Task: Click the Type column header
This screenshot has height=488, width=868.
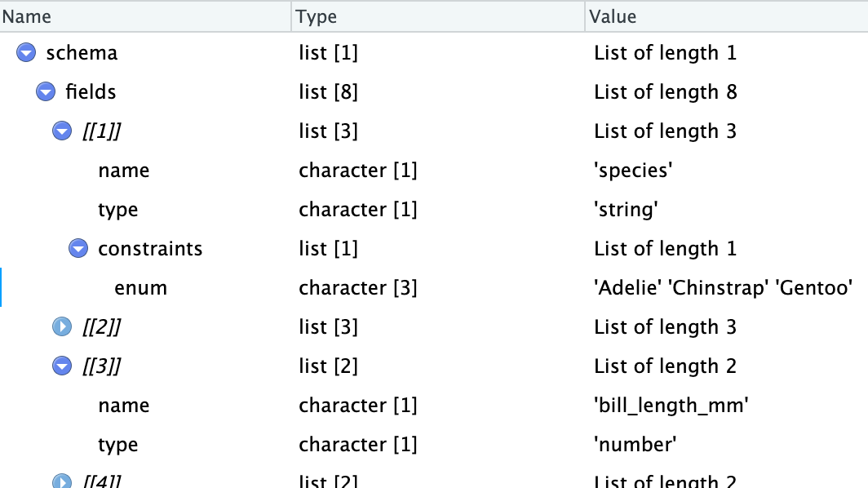Action: pos(438,16)
